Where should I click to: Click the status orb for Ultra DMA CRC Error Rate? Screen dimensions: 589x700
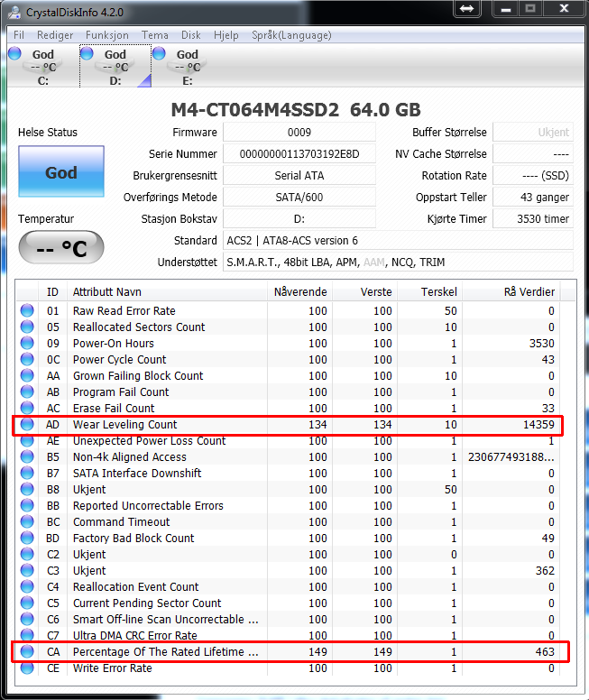click(x=27, y=635)
